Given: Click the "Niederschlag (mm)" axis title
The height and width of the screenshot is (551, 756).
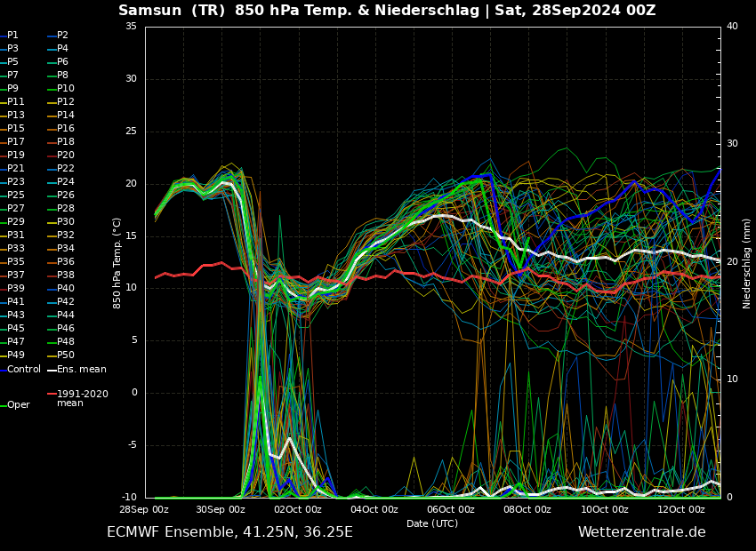Looking at the screenshot, I should pos(746,264).
